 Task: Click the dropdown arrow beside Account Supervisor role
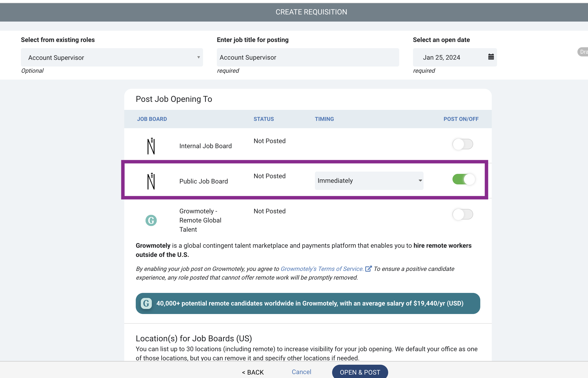198,57
